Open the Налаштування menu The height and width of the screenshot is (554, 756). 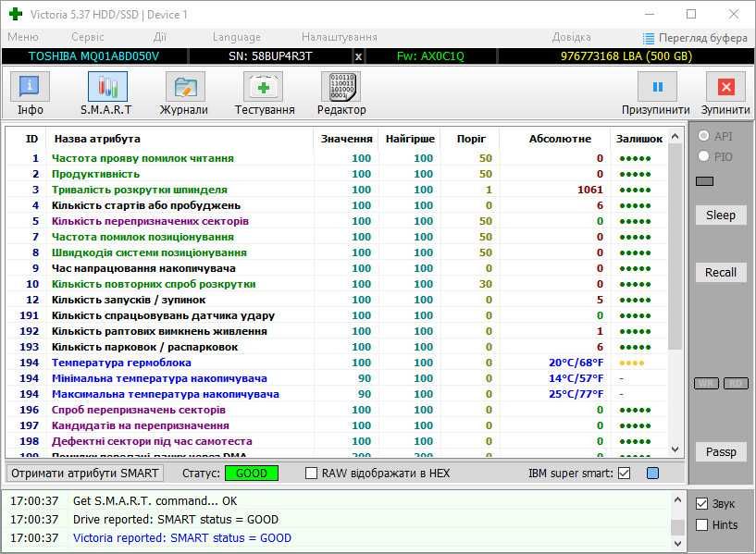click(339, 37)
